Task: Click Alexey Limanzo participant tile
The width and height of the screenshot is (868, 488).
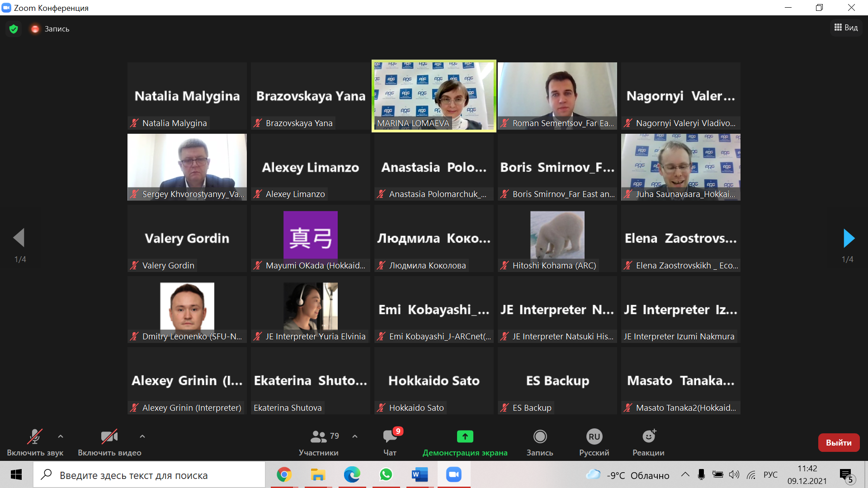Action: pos(311,167)
